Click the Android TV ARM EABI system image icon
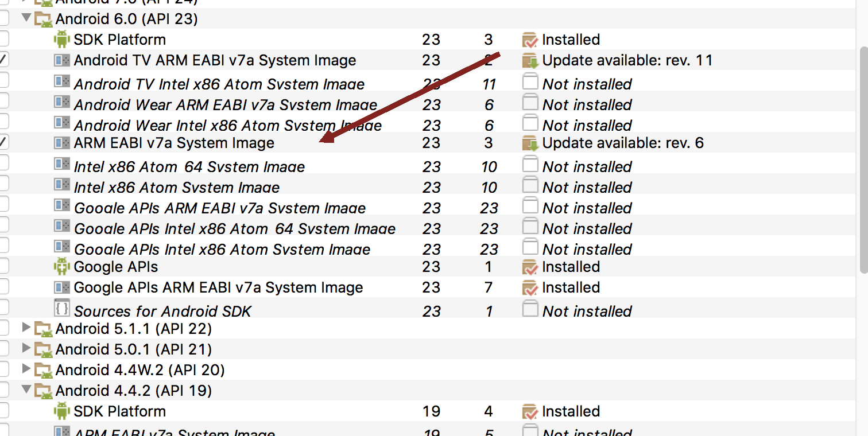The height and width of the screenshot is (436, 868). click(x=61, y=60)
